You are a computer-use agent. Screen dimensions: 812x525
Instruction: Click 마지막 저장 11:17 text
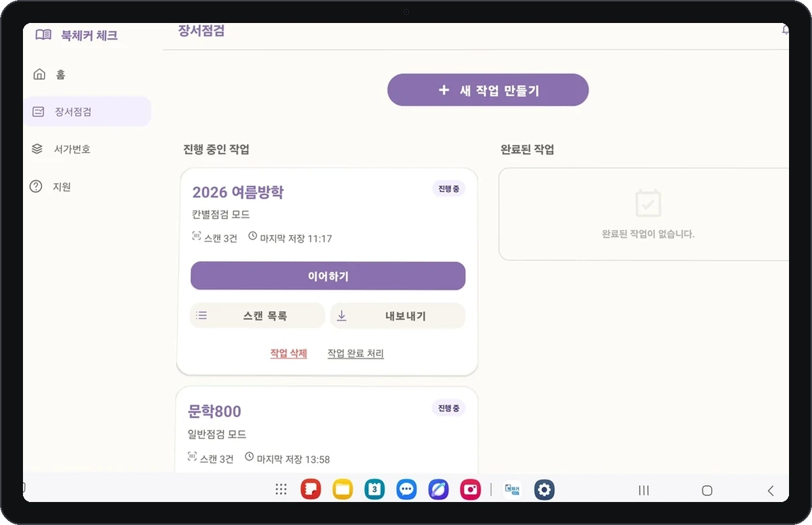(296, 239)
